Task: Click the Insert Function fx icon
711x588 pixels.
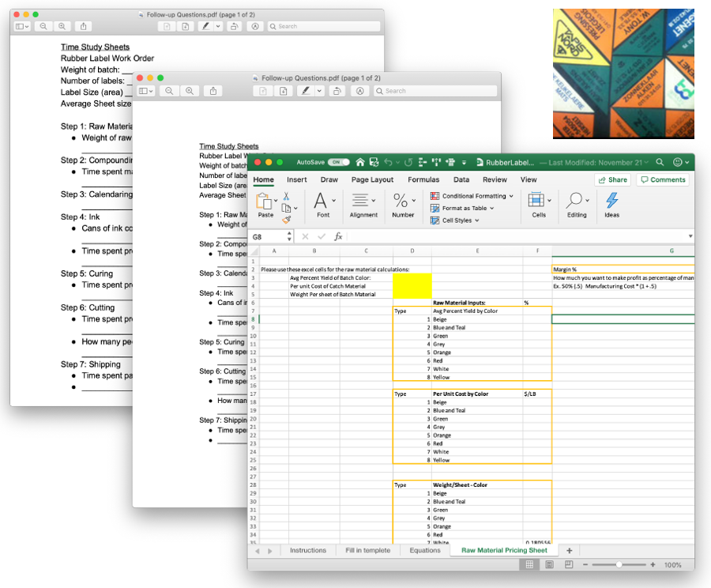Action: (x=338, y=236)
